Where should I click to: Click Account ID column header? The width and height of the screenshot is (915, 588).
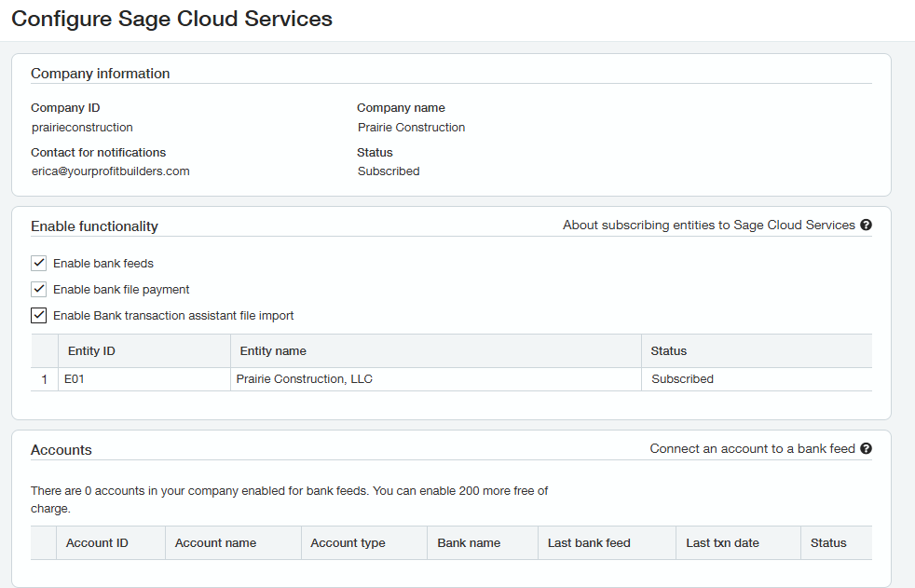tap(111, 543)
